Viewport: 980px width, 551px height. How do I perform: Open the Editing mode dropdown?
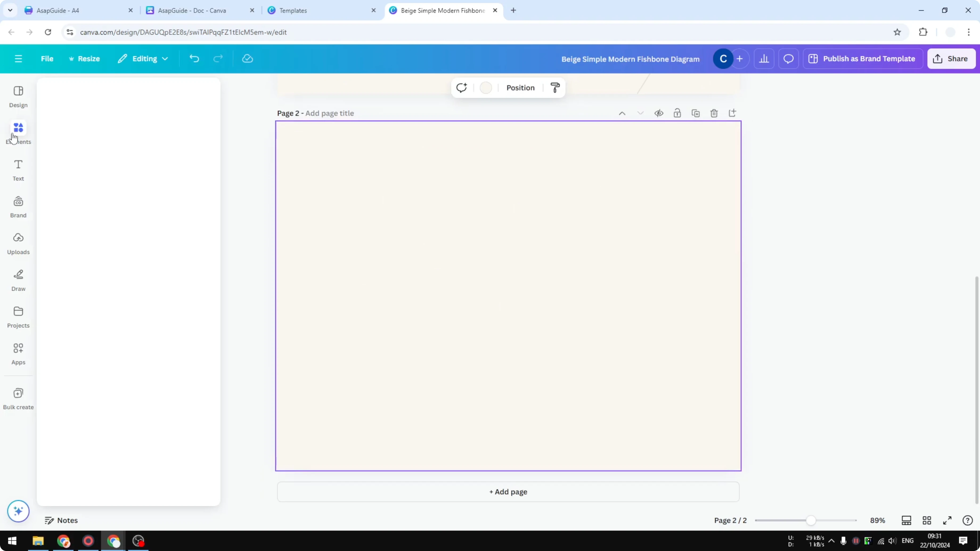pyautogui.click(x=143, y=58)
